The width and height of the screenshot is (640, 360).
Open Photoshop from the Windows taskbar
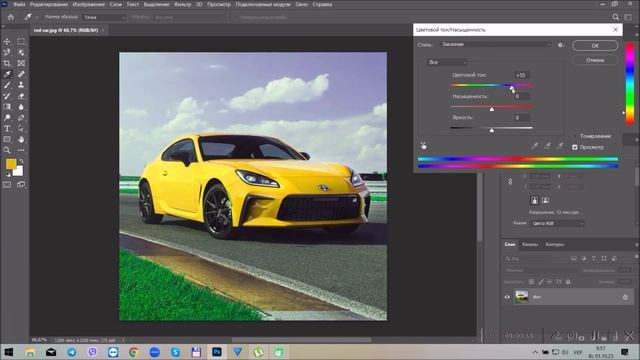click(x=217, y=352)
